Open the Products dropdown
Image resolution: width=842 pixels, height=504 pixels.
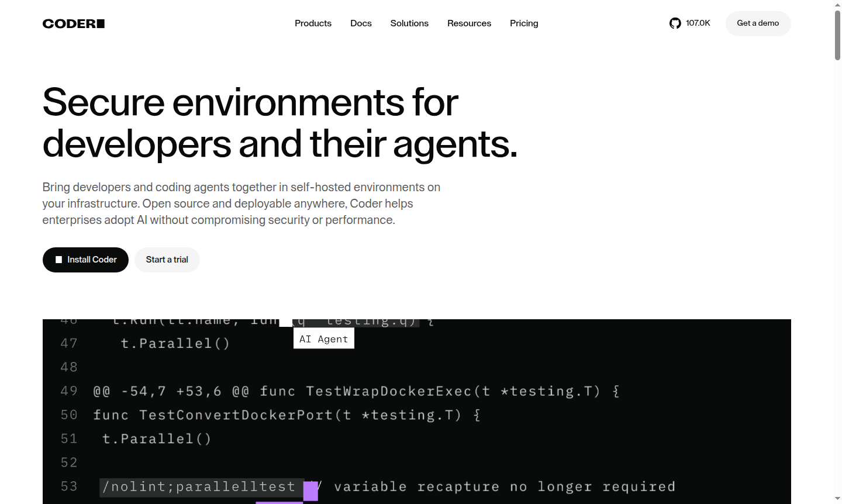313,23
